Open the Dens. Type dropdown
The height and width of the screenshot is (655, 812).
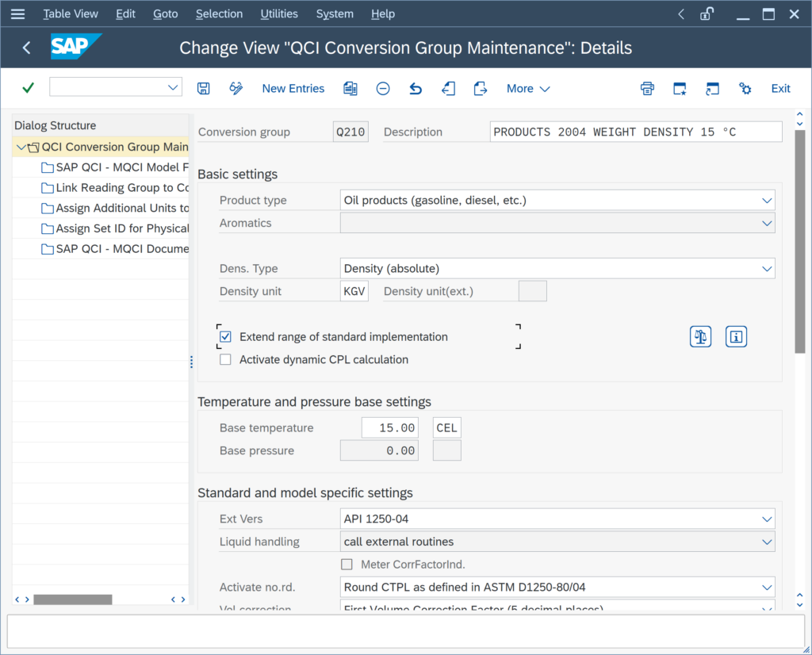[x=767, y=269]
